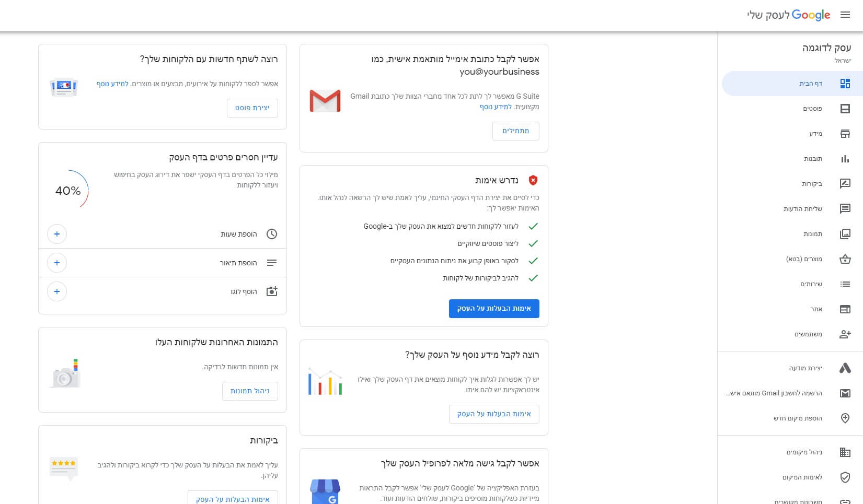Click the website icon beside אתר
Image resolution: width=863 pixels, height=504 pixels.
click(845, 309)
